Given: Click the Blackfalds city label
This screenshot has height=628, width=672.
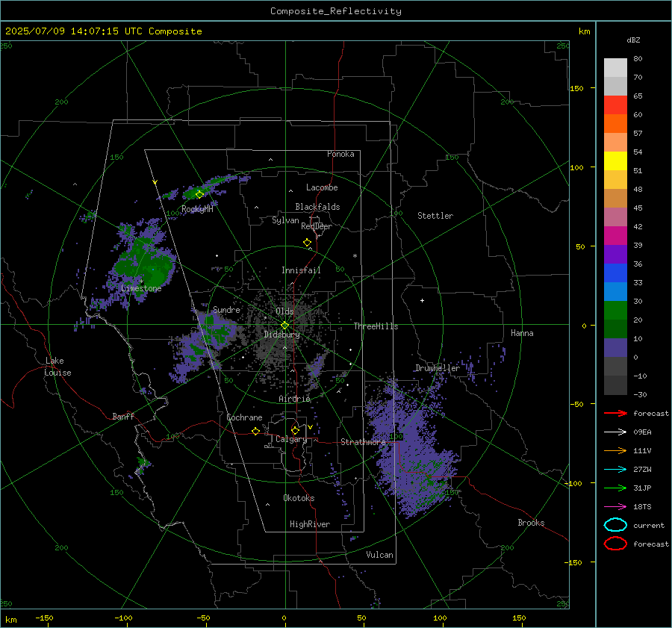Looking at the screenshot, I should coord(317,207).
